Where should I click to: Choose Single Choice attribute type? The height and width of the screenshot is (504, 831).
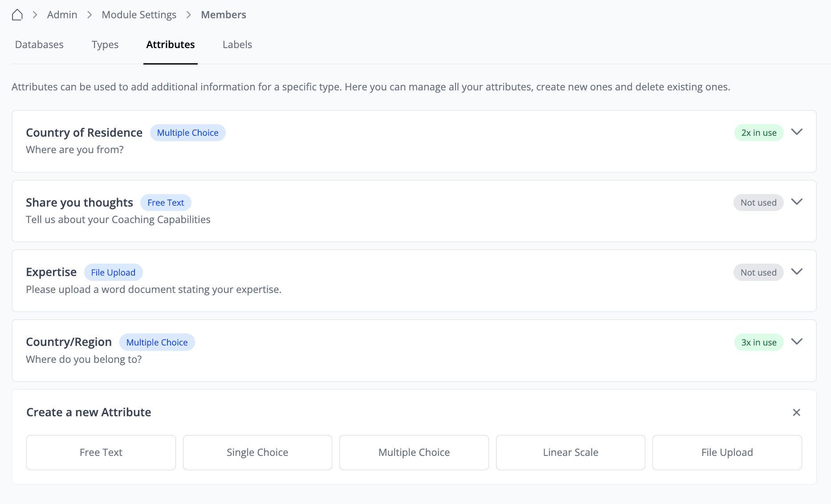(257, 452)
